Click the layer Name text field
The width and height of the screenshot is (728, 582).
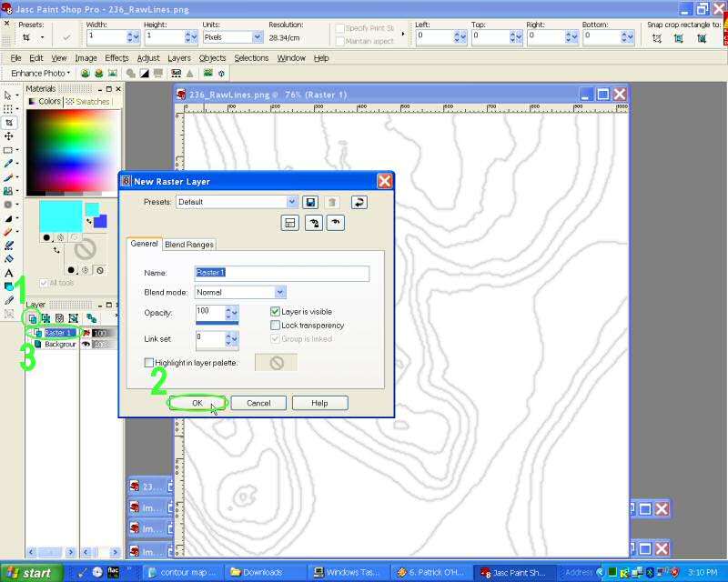tap(282, 273)
